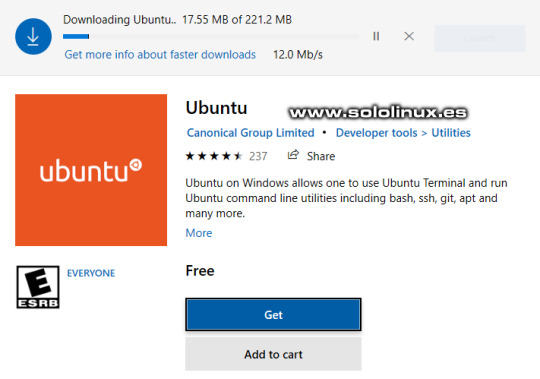
Task: Click the greyed-out Launch button
Action: tap(480, 38)
